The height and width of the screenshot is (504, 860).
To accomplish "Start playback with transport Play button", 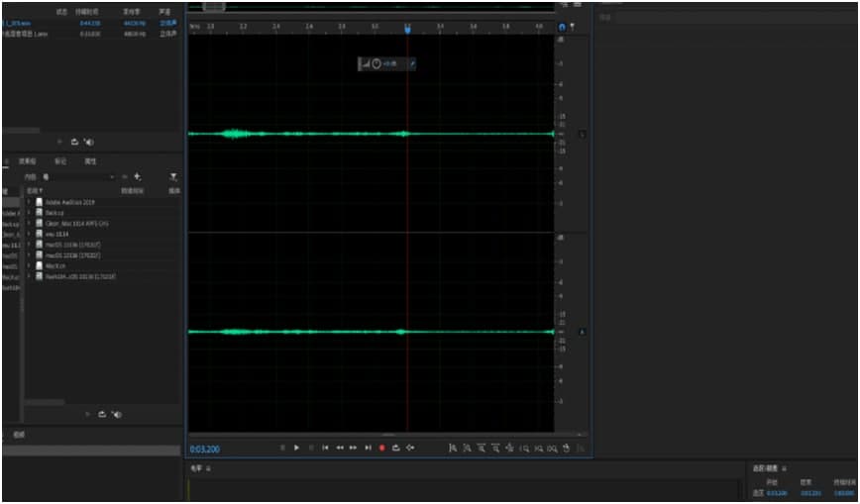I will (x=296, y=449).
